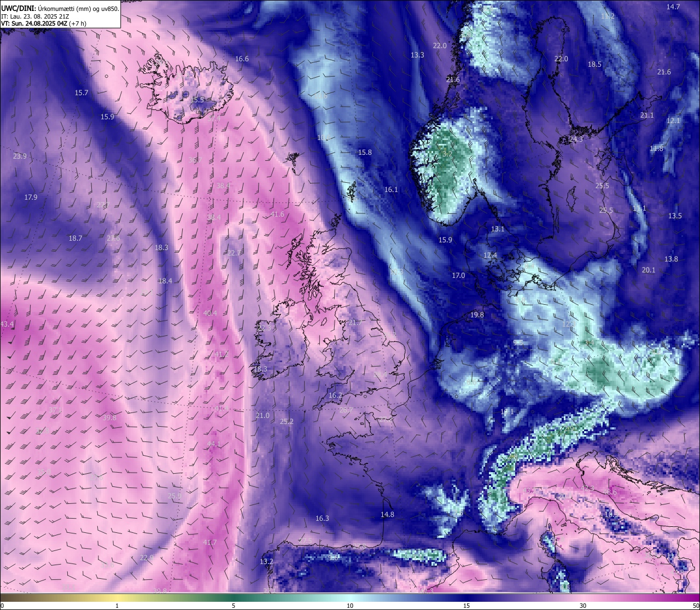Click the 16.3 value in the Bay of Biscay
Screen dimensions: 700x610
322,519
